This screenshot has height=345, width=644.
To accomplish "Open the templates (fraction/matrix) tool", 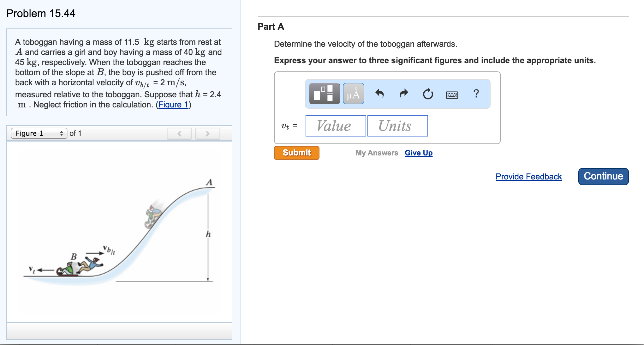I will (x=324, y=94).
